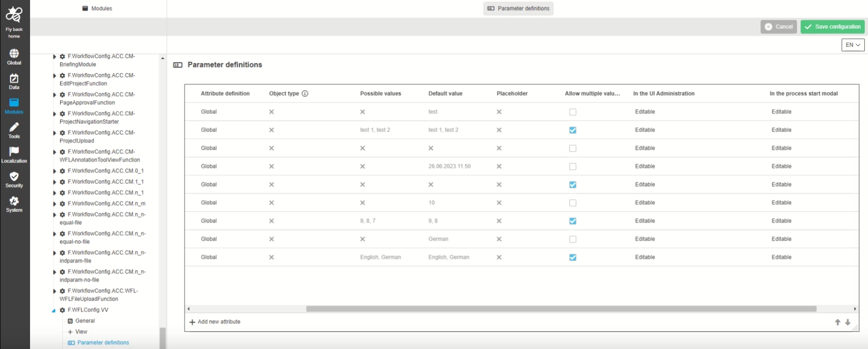Switch to the Parameter definitions top tab
Image resolution: width=868 pixels, height=349 pixels.
pyautogui.click(x=518, y=8)
